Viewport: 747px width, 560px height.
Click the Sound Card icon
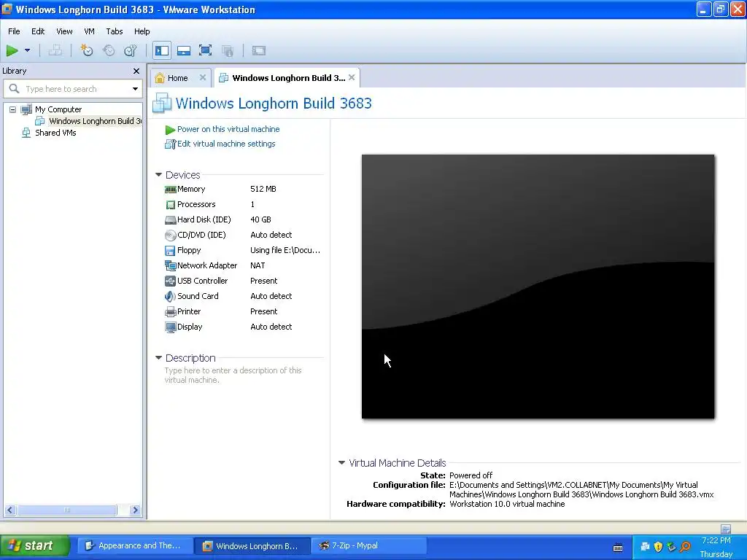170,296
